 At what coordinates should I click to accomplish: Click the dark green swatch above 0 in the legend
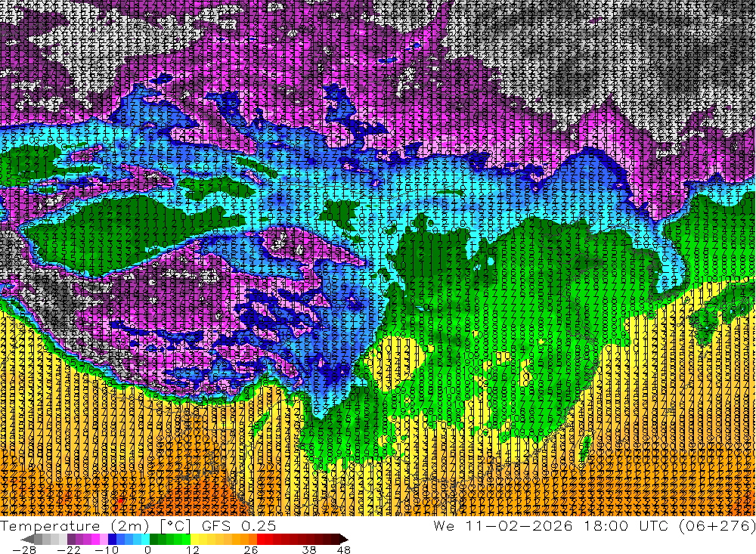coord(153,539)
